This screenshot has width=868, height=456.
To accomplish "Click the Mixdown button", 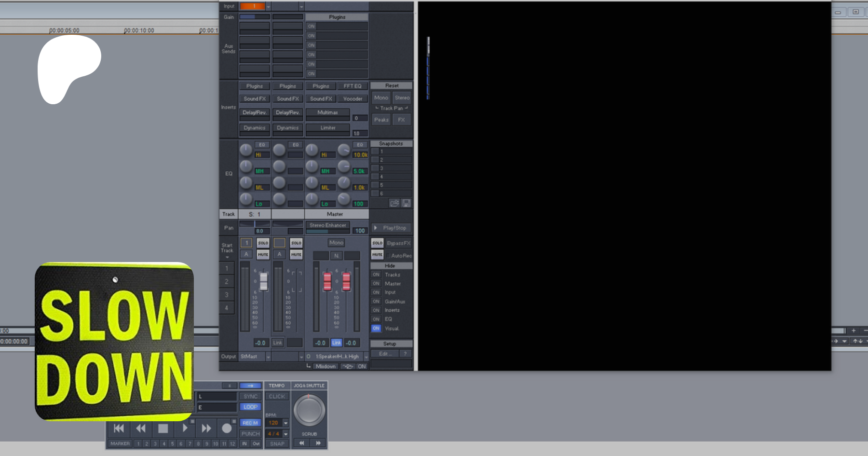I will (x=325, y=366).
